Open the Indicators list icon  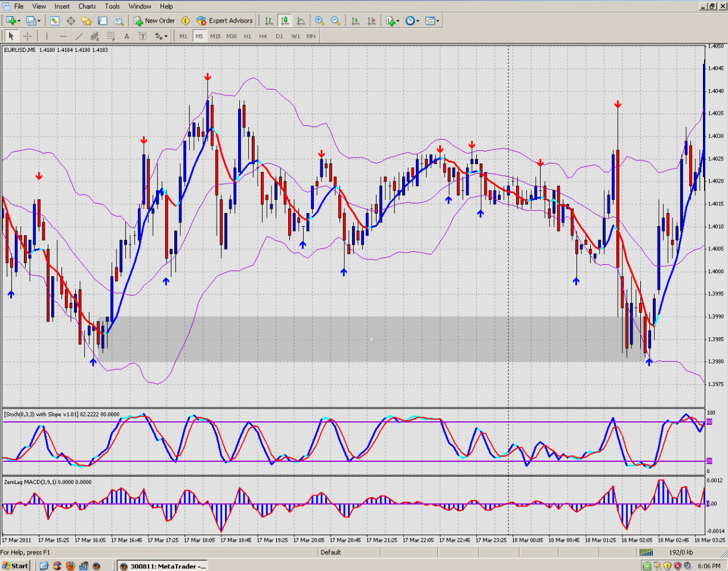pos(391,20)
